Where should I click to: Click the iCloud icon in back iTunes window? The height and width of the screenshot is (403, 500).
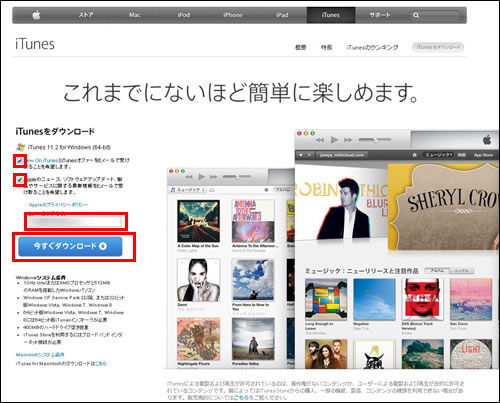212,190
